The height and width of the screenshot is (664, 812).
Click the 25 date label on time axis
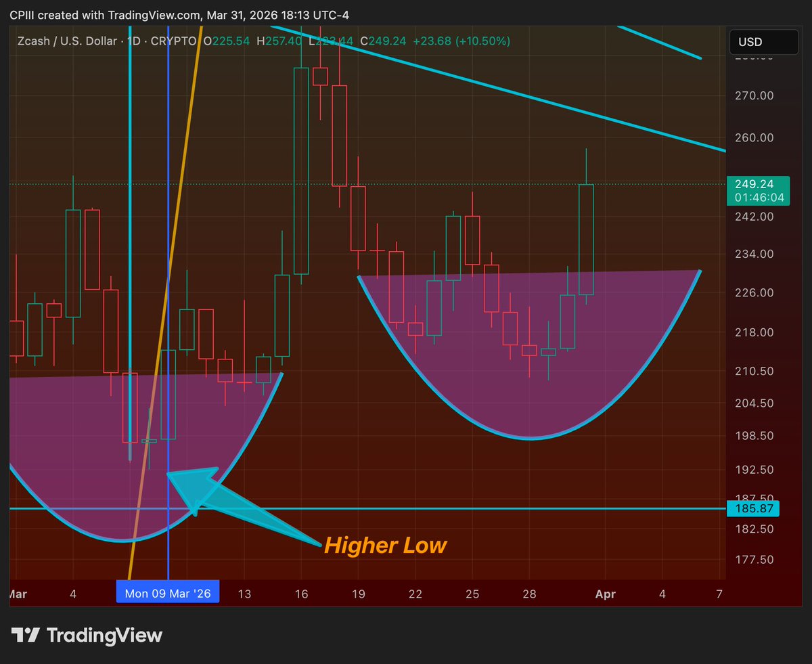point(472,594)
